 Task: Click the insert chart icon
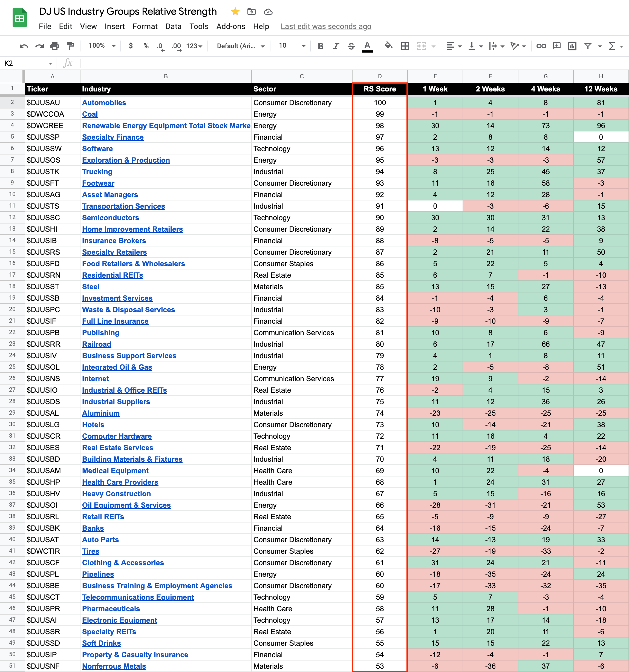point(572,46)
